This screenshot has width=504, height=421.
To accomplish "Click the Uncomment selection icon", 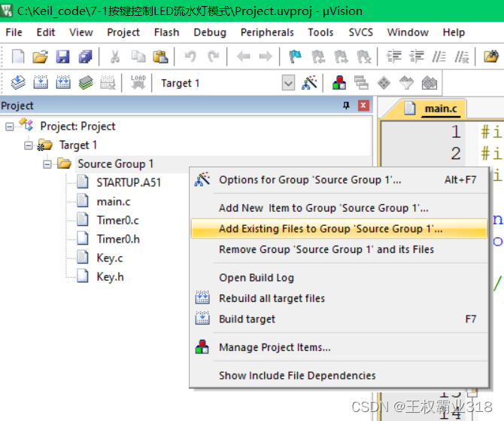I will (x=462, y=56).
